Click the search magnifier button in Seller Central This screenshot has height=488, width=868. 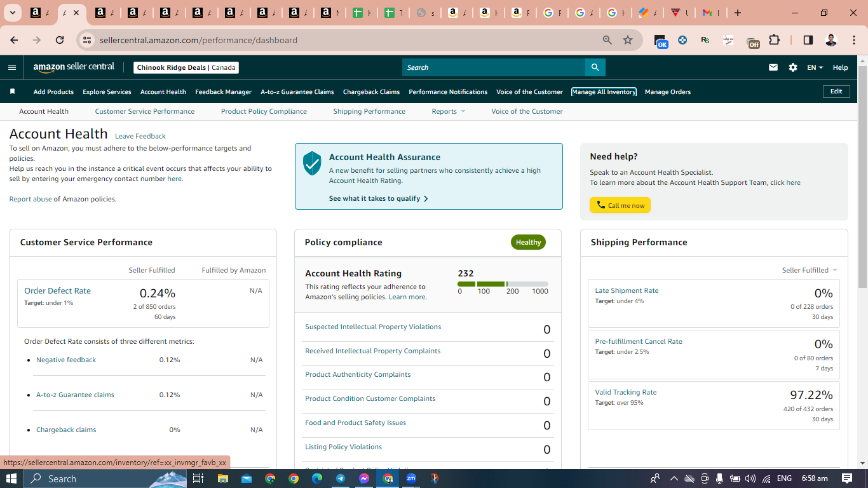click(595, 67)
